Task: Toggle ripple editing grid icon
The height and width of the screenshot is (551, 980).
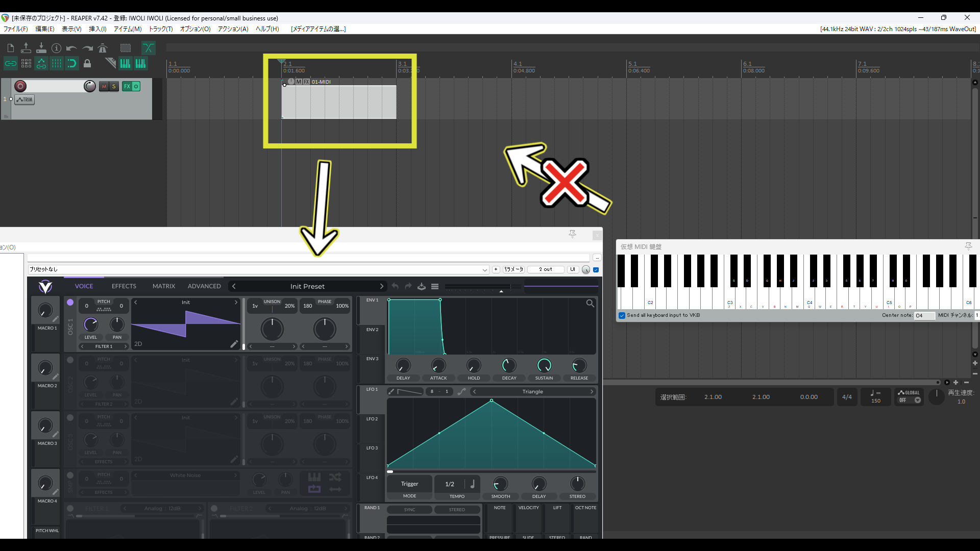Action: pos(26,63)
